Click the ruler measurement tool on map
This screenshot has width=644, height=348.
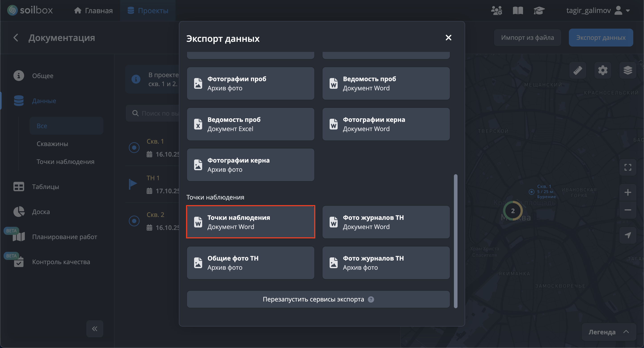pos(578,70)
